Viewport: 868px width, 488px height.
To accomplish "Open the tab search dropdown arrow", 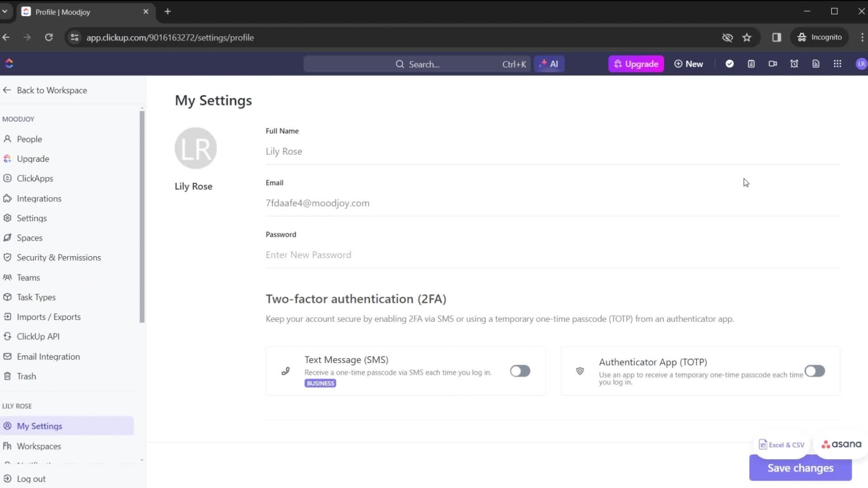I will (x=5, y=12).
